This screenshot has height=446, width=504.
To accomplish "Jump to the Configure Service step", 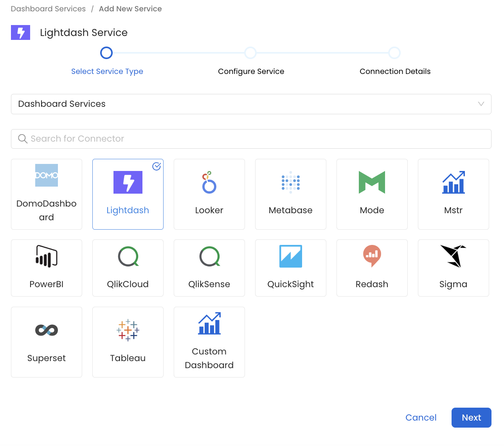I will [x=250, y=53].
